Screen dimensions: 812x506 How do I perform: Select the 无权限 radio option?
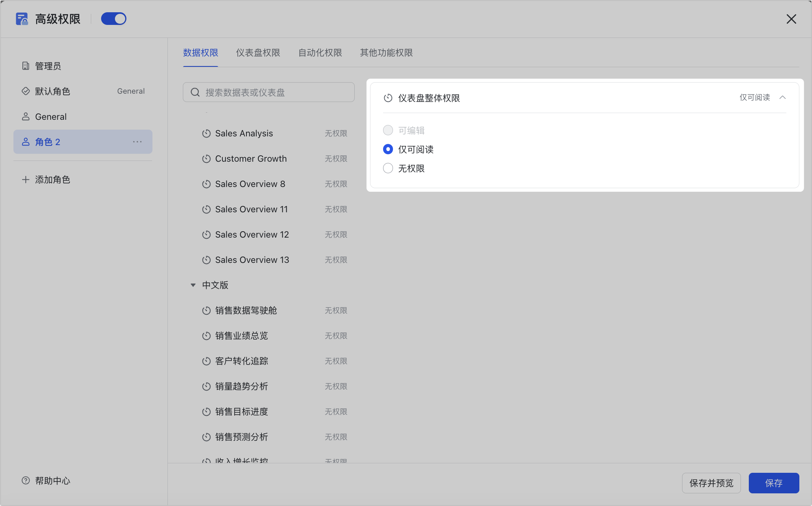tap(388, 168)
